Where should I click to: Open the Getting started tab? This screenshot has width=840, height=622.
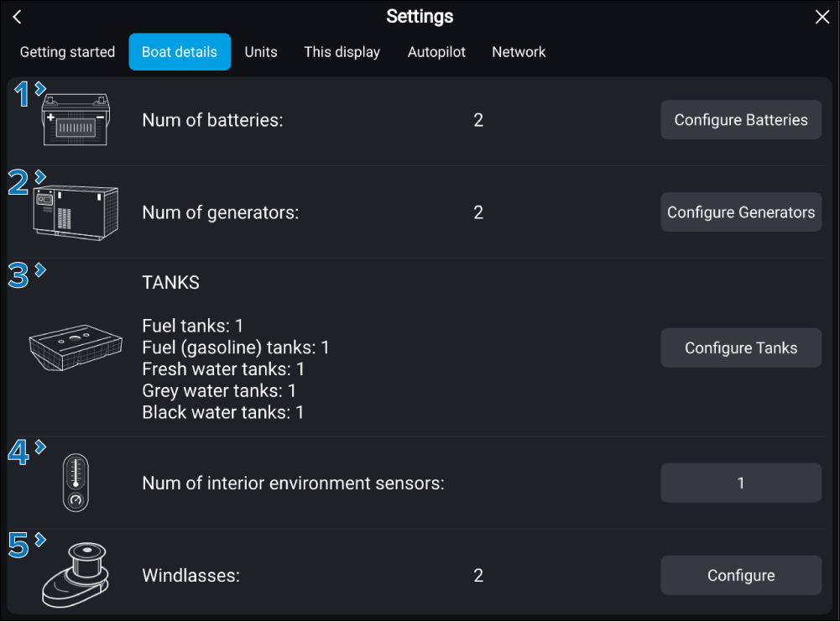67,52
